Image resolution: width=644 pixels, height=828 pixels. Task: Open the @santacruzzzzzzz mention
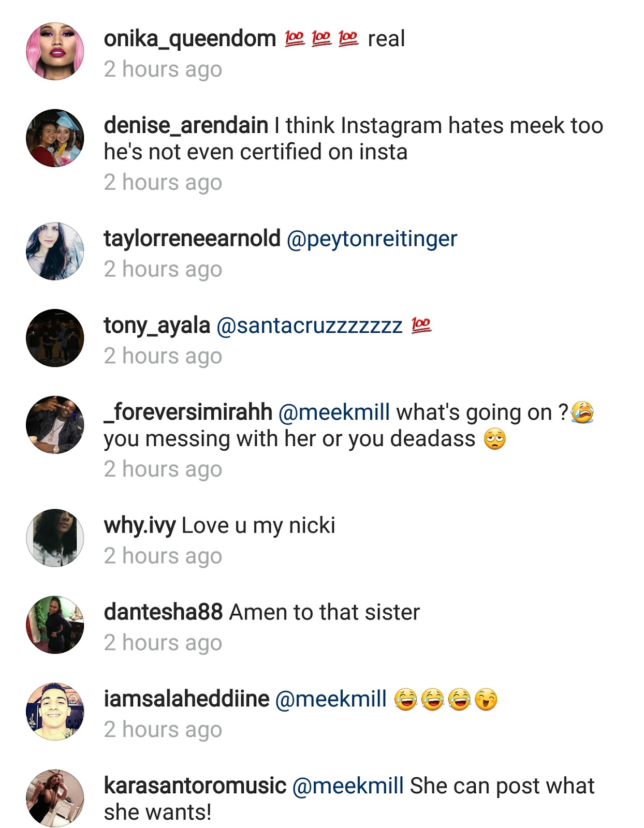(x=309, y=326)
